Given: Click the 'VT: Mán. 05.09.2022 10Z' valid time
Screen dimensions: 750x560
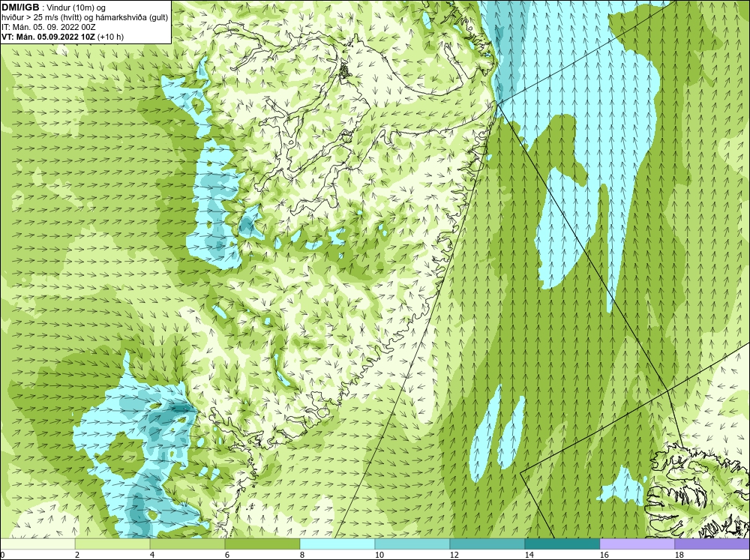Looking at the screenshot, I should point(48,37).
